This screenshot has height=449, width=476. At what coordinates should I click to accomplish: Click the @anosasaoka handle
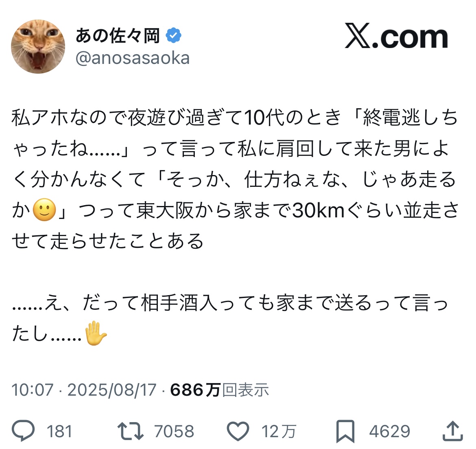pos(133,58)
